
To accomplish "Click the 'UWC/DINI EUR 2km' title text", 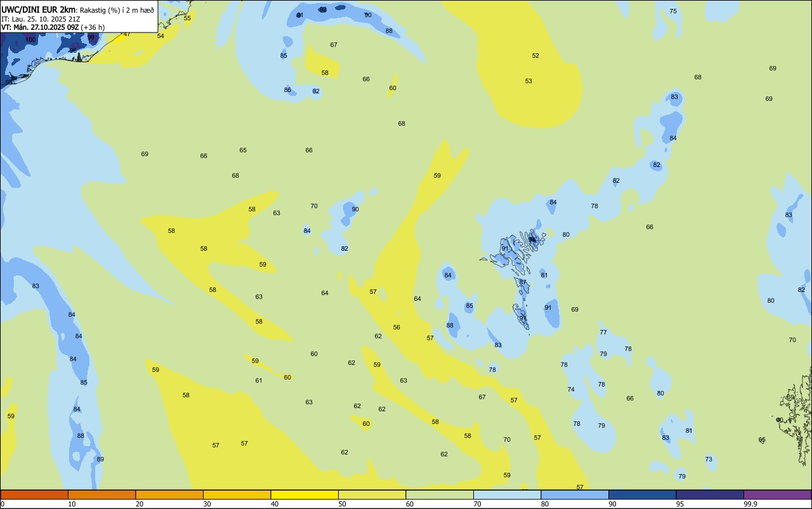I will point(38,10).
